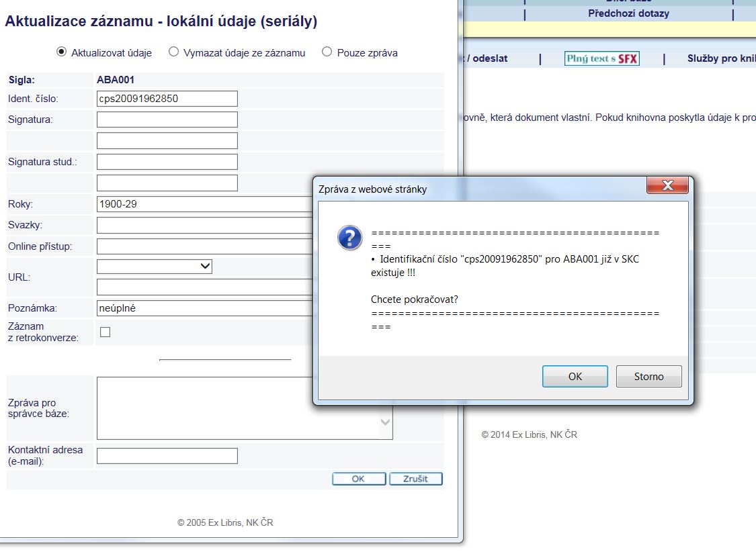Close the web page message dialog
Image resolution: width=756 pixels, height=556 pixels.
point(667,186)
